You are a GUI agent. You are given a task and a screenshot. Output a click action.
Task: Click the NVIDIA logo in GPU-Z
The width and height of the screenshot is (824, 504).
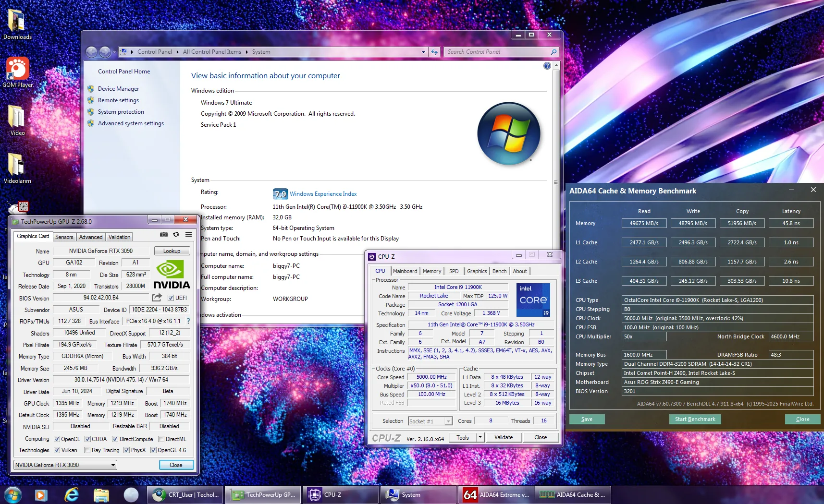172,274
